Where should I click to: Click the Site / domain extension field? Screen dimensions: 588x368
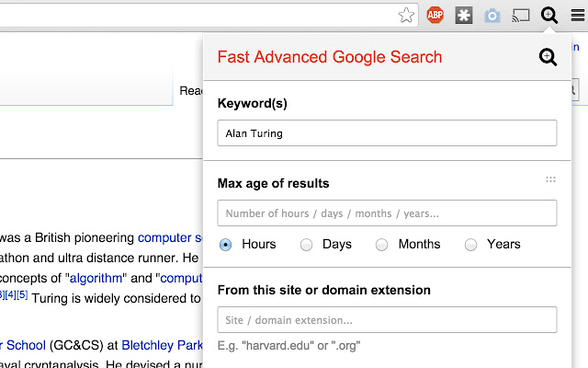387,319
